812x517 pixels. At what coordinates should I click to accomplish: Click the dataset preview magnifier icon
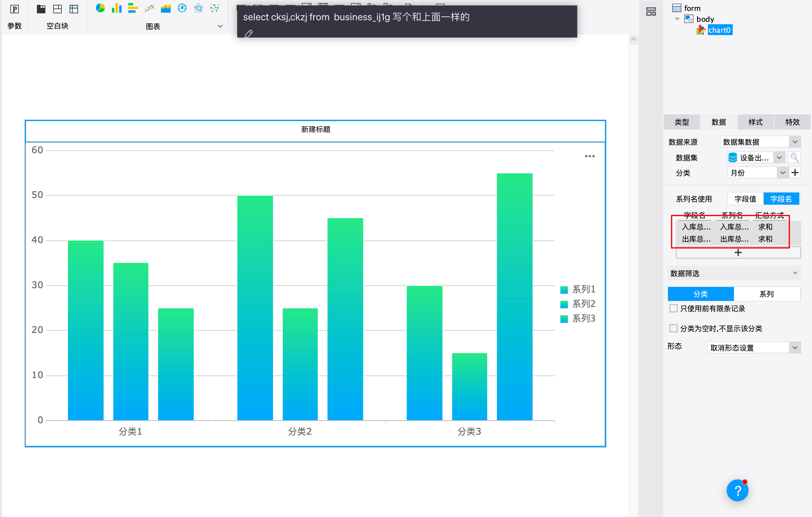[x=794, y=158]
